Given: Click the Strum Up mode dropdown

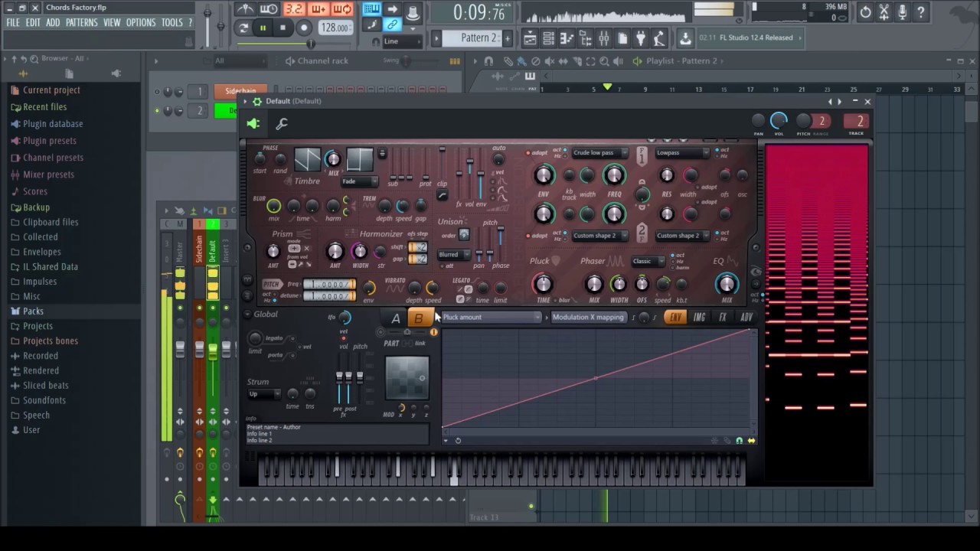Looking at the screenshot, I should (264, 394).
